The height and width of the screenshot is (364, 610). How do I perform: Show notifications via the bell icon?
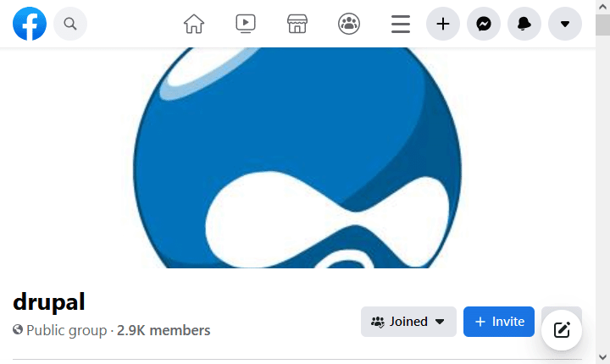point(524,24)
